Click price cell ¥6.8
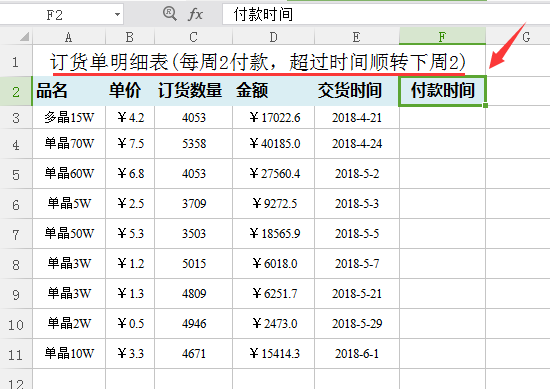The width and height of the screenshot is (550, 389). (x=130, y=174)
